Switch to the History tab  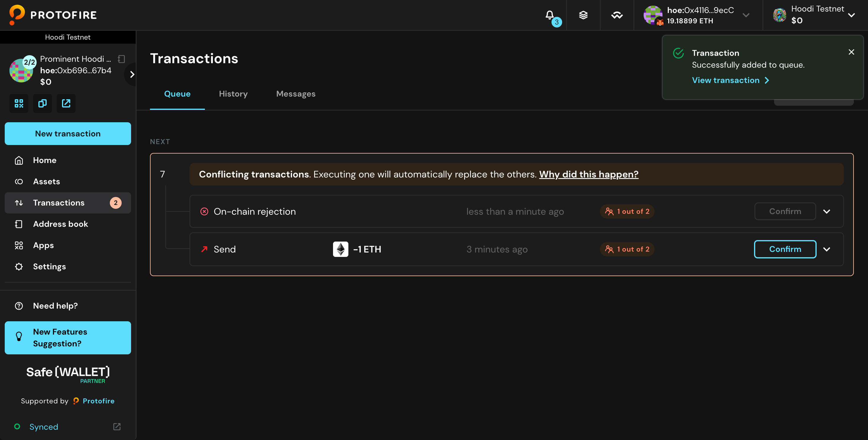tap(233, 94)
